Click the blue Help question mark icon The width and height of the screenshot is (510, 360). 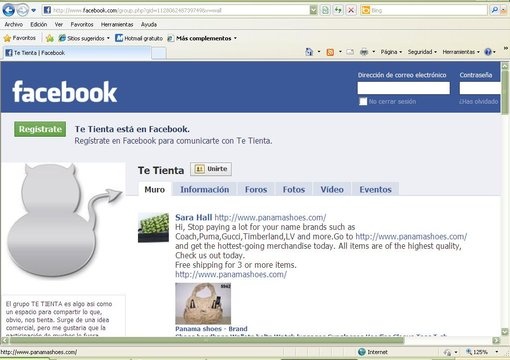(x=488, y=52)
